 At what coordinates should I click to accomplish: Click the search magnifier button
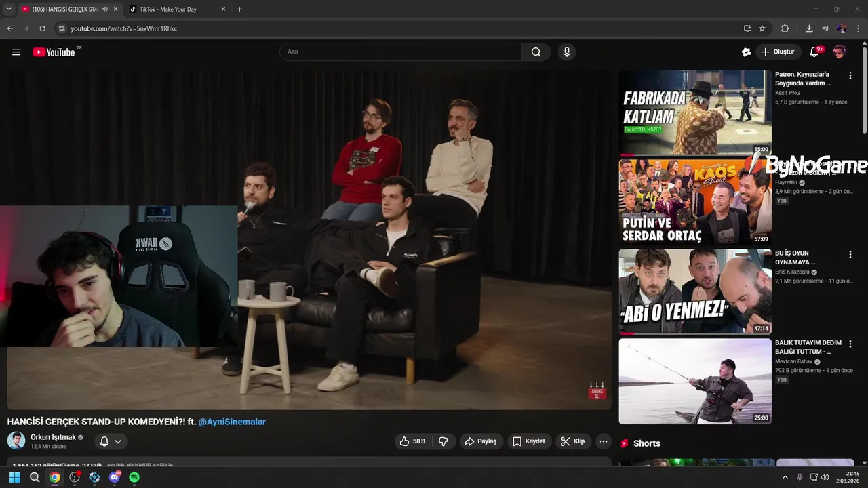pos(536,52)
